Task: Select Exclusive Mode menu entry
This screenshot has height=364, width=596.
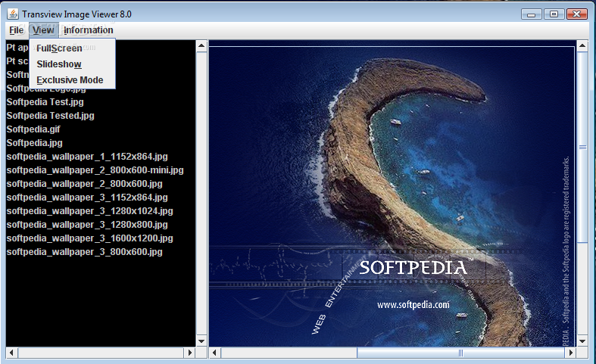Action: (x=72, y=80)
